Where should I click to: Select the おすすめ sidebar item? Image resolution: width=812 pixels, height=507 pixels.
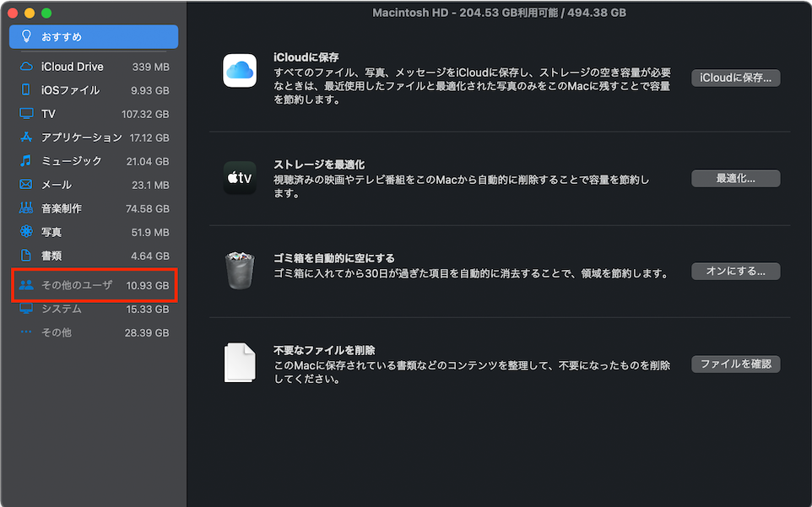coord(94,37)
